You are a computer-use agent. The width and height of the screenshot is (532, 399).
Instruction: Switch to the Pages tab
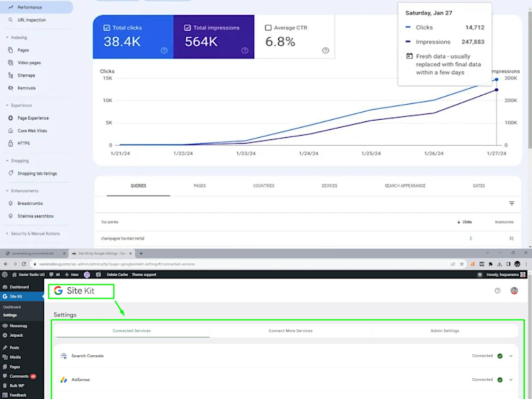[x=199, y=186]
